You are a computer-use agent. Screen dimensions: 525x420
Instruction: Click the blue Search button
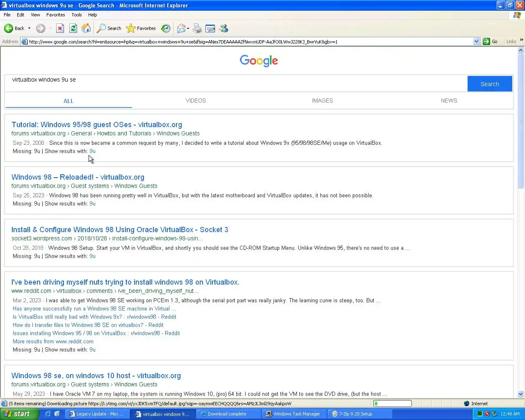click(x=490, y=84)
